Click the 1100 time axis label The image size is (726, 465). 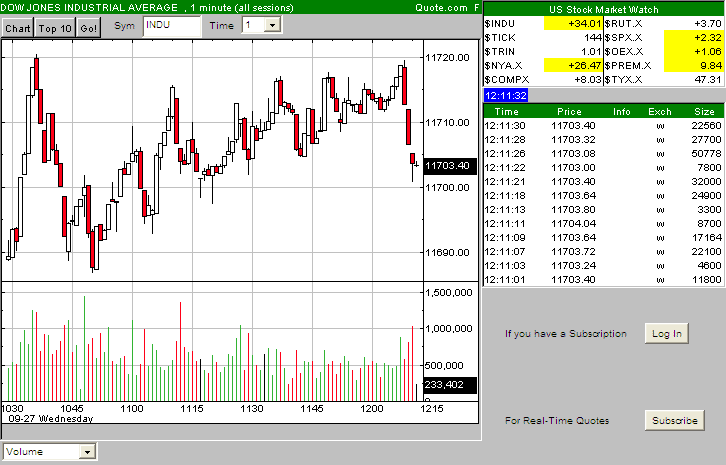(132, 408)
